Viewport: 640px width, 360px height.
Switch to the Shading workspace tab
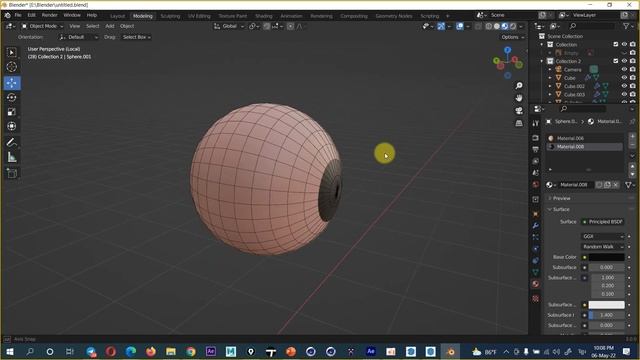coord(264,16)
